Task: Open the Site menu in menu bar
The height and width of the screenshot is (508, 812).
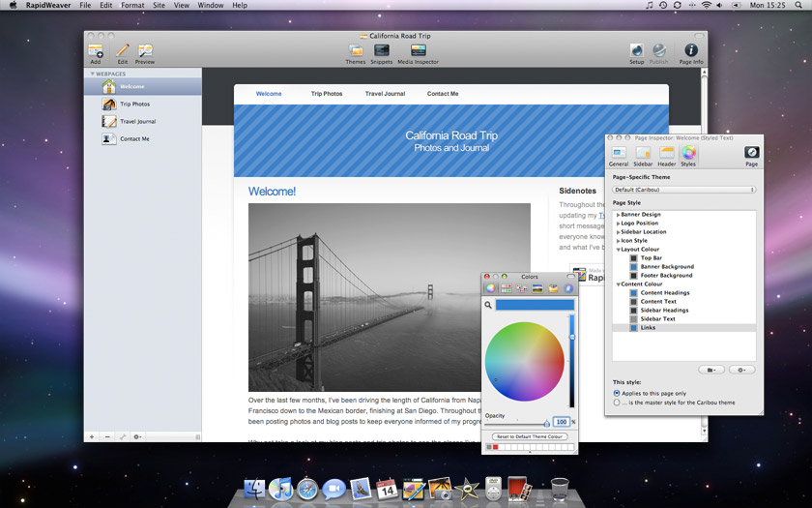Action: click(x=159, y=6)
